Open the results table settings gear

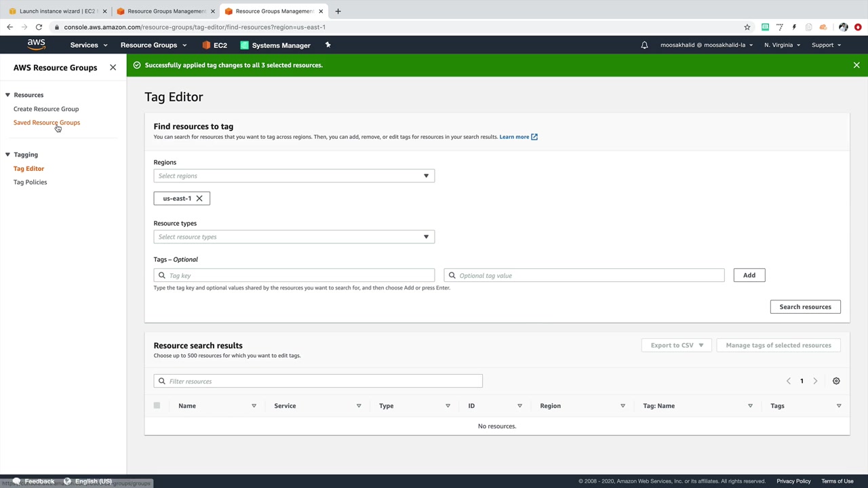pos(836,381)
